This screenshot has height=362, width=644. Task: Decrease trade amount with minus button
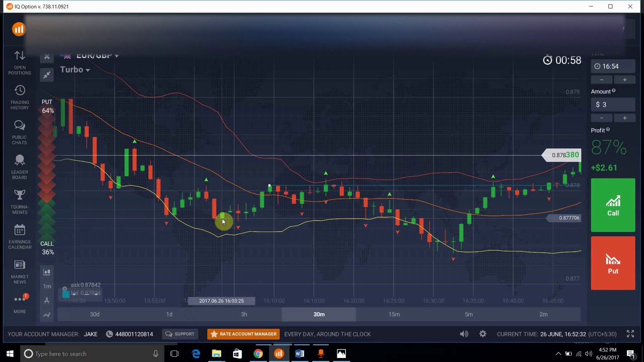coord(602,118)
